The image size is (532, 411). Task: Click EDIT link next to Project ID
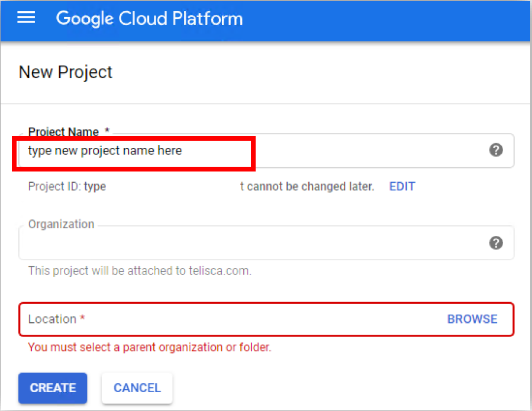coord(402,186)
